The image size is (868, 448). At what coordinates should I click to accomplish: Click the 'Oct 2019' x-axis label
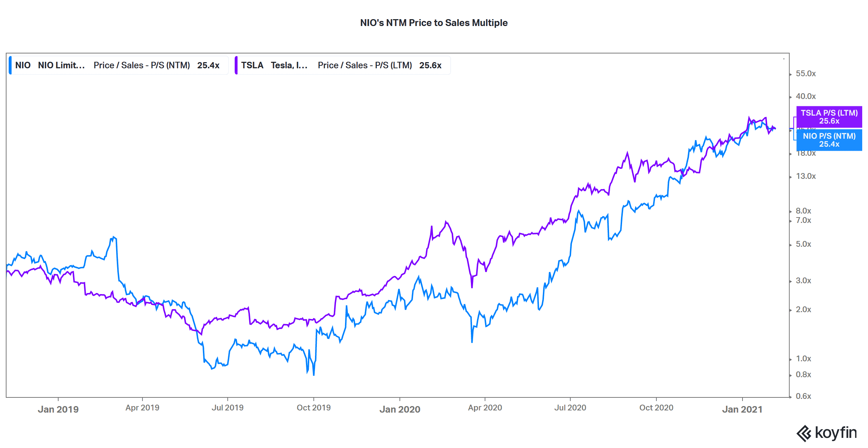tap(314, 408)
